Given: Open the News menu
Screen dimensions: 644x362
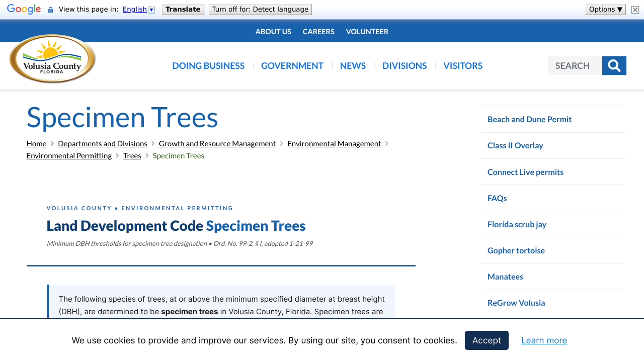Looking at the screenshot, I should pos(353,65).
